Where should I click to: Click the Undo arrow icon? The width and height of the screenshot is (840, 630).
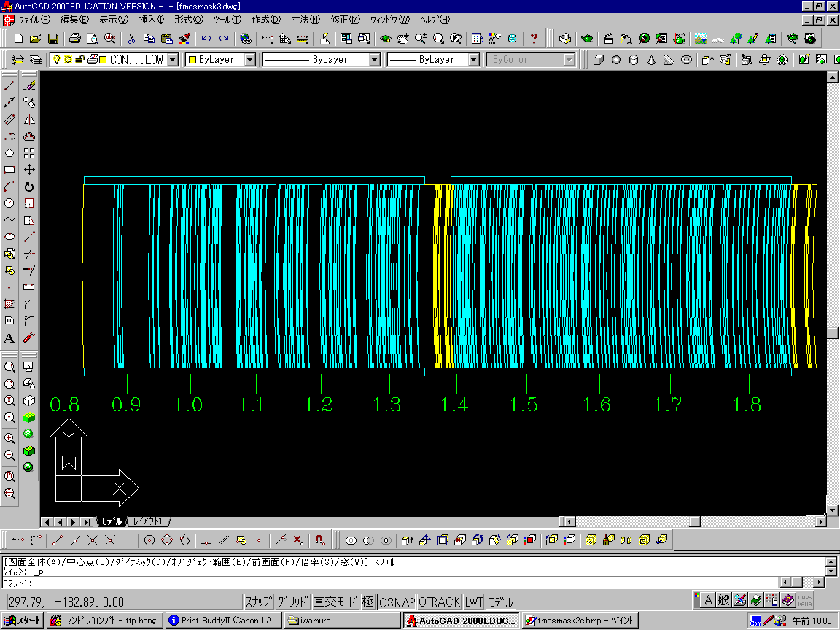[x=206, y=38]
